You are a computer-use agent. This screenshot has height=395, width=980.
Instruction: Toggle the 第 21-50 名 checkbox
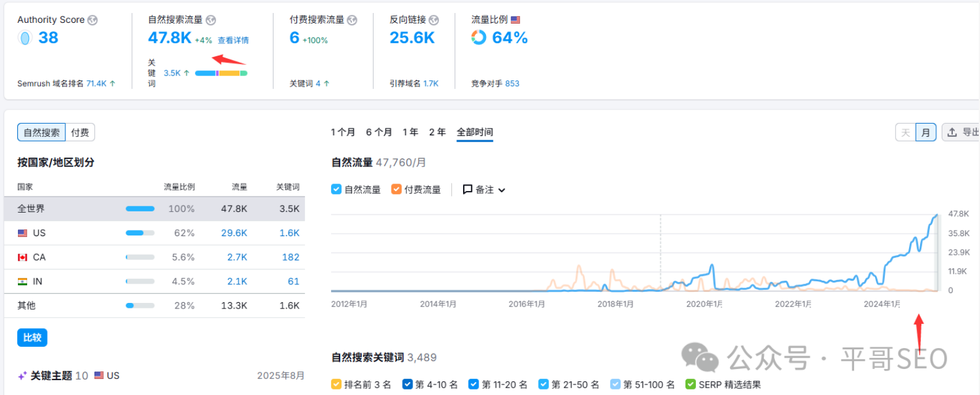click(x=543, y=384)
